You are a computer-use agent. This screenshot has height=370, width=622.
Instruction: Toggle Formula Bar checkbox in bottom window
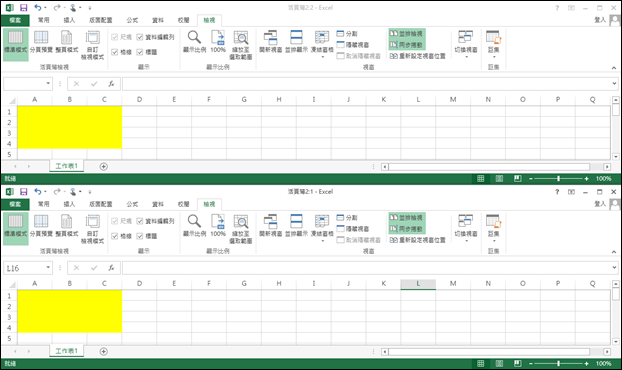point(140,221)
